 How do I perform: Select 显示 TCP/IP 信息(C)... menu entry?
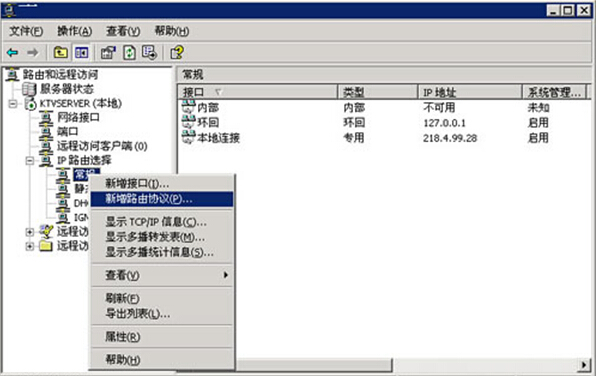tap(162, 222)
